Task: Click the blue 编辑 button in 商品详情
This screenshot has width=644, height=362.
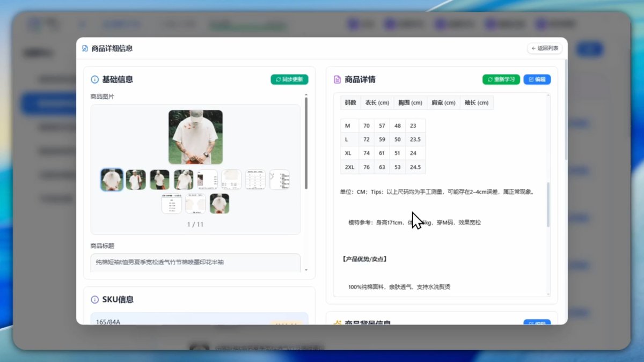Action: point(537,79)
